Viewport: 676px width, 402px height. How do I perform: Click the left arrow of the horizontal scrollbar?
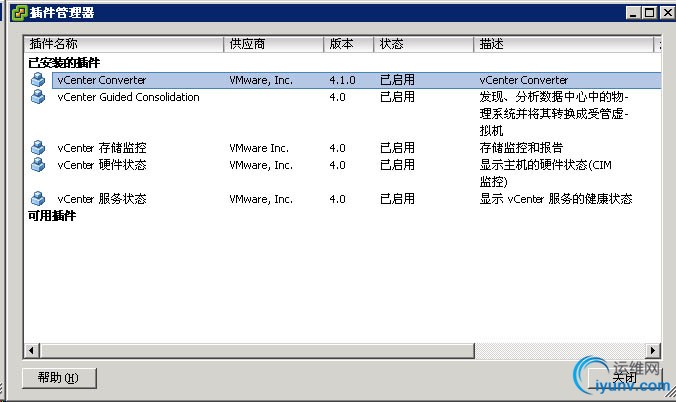click(x=32, y=351)
